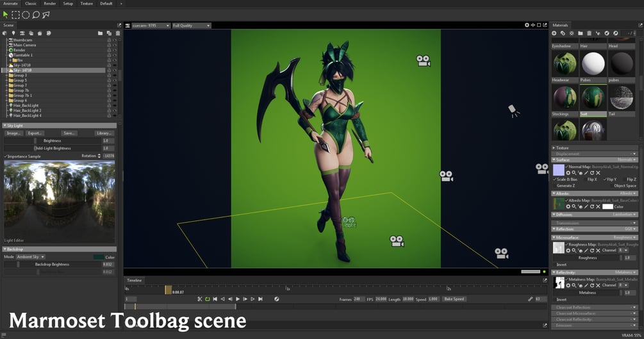Open viewport settings gear icon
Image resolution: width=644 pixels, height=339 pixels.
(527, 25)
